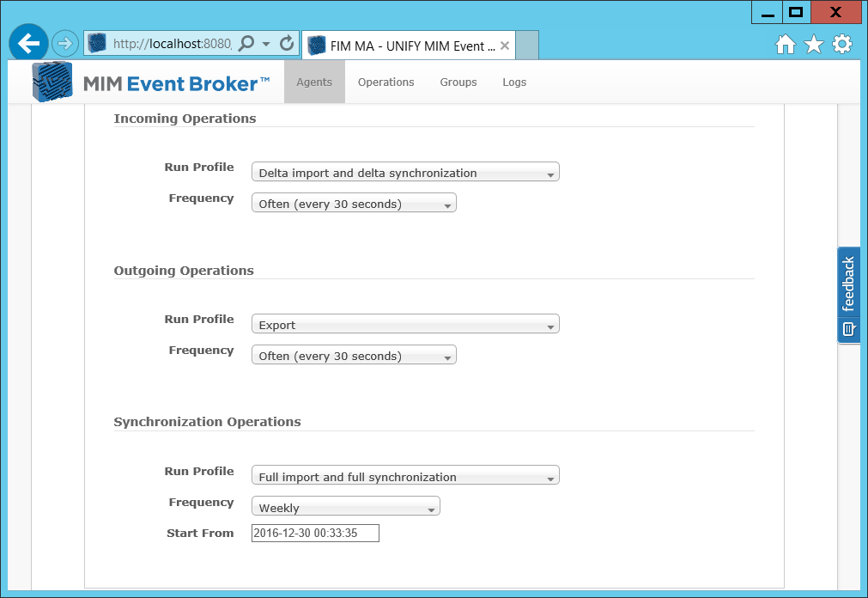868x598 pixels.
Task: Switch to the Agents menu tab
Action: 314,82
